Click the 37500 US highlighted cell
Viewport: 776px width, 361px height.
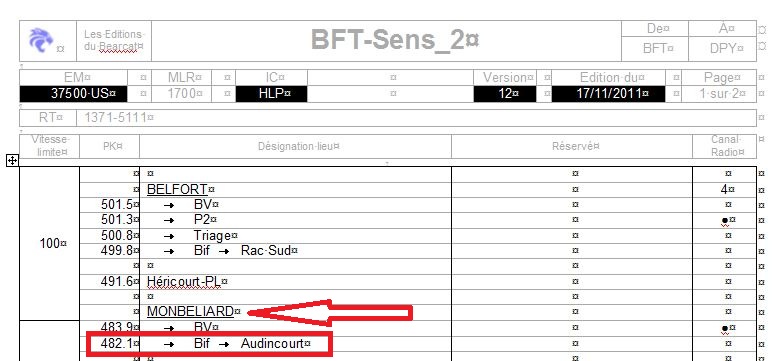click(x=73, y=94)
